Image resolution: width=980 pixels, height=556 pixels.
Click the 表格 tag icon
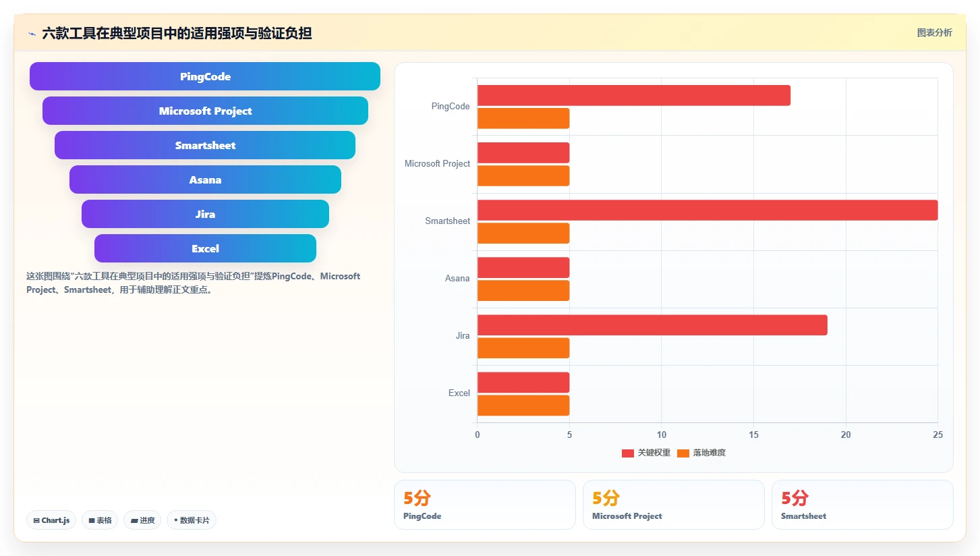92,521
